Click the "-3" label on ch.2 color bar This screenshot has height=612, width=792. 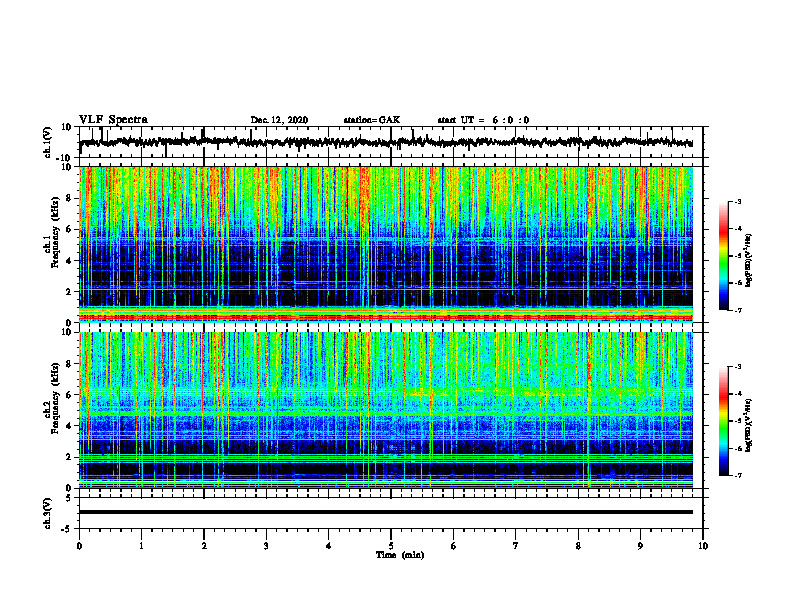coord(737,367)
